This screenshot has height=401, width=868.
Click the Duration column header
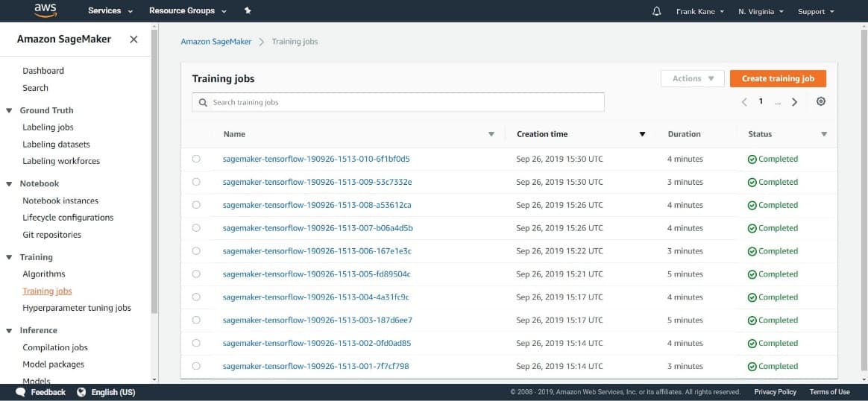coord(685,134)
